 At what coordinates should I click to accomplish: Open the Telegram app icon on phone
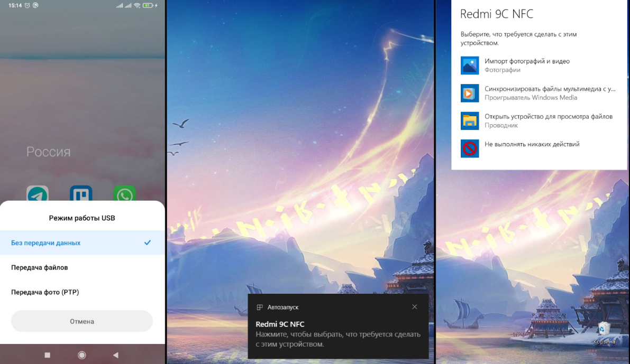[x=38, y=194]
